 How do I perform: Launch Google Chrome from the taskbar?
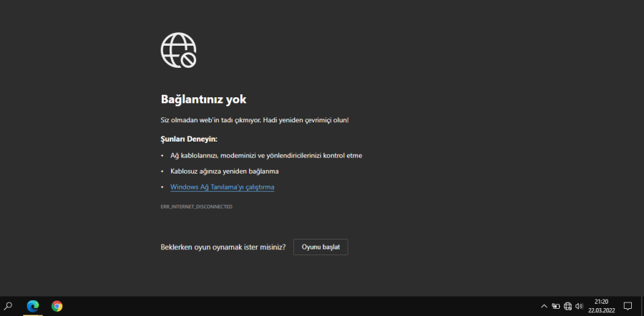57,306
